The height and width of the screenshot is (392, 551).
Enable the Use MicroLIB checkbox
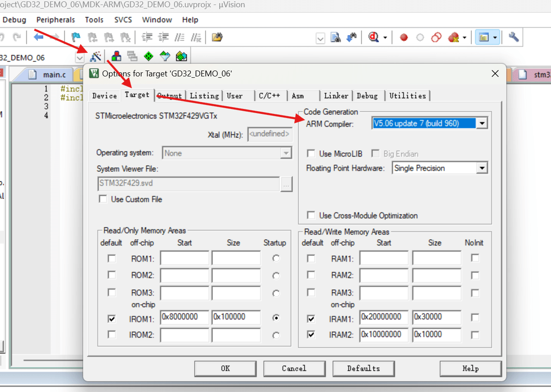click(311, 154)
